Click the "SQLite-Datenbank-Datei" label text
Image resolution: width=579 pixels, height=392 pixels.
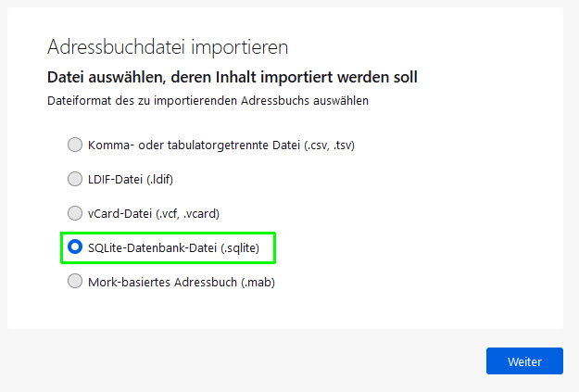tap(150, 247)
